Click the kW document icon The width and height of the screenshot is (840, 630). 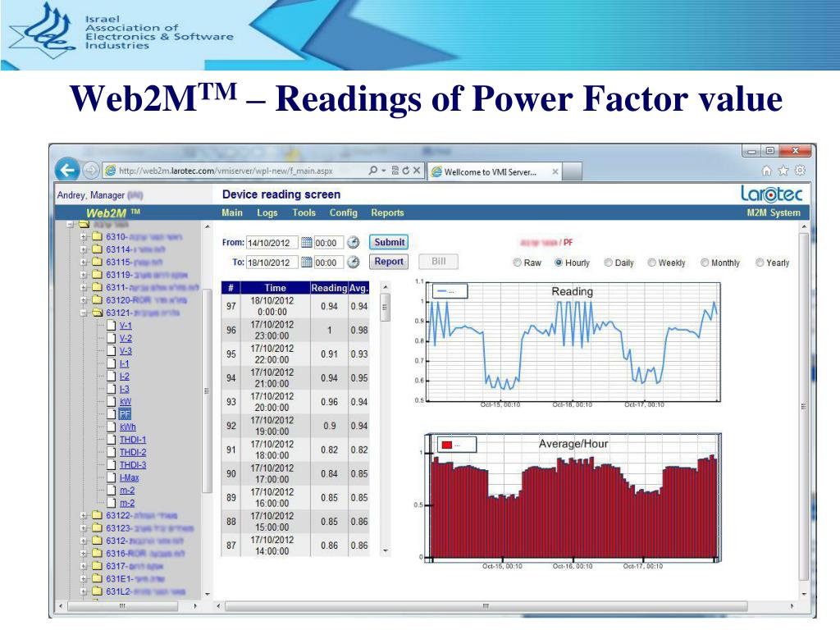coord(111,401)
